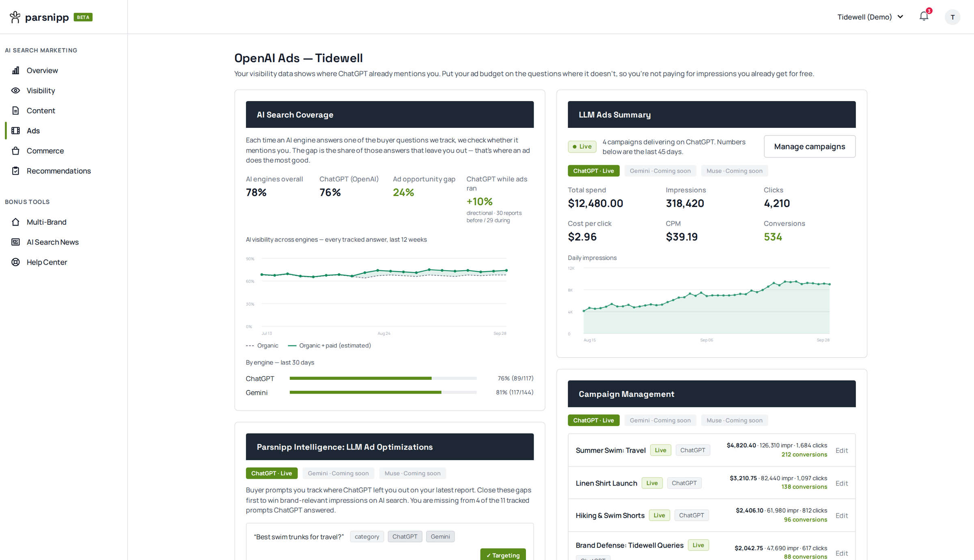
Task: Click the $12,480.00 Total spend value
Action: coord(595,203)
